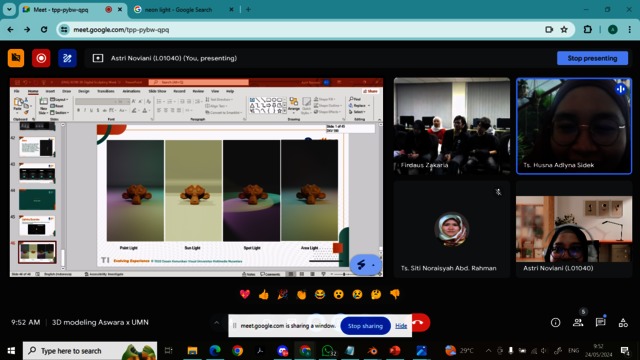Screen dimensions: 640x360
Task: Send the thumbs up reaction
Action: click(x=264, y=294)
